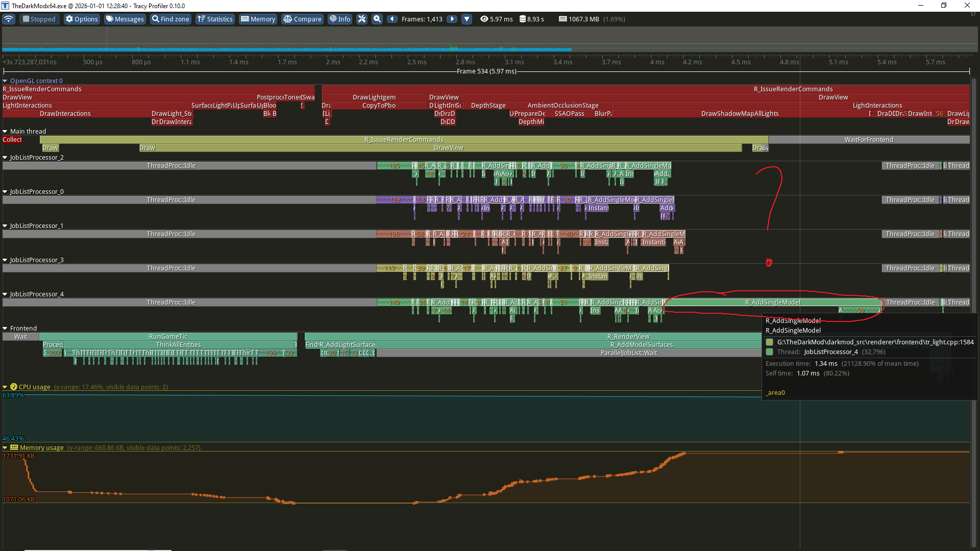The height and width of the screenshot is (551, 980).
Task: Open the Compare traces window
Action: click(x=302, y=19)
